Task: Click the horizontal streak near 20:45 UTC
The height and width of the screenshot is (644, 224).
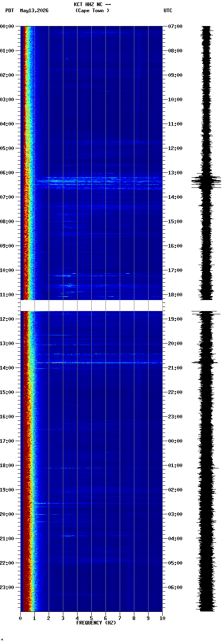Action: click(99, 362)
